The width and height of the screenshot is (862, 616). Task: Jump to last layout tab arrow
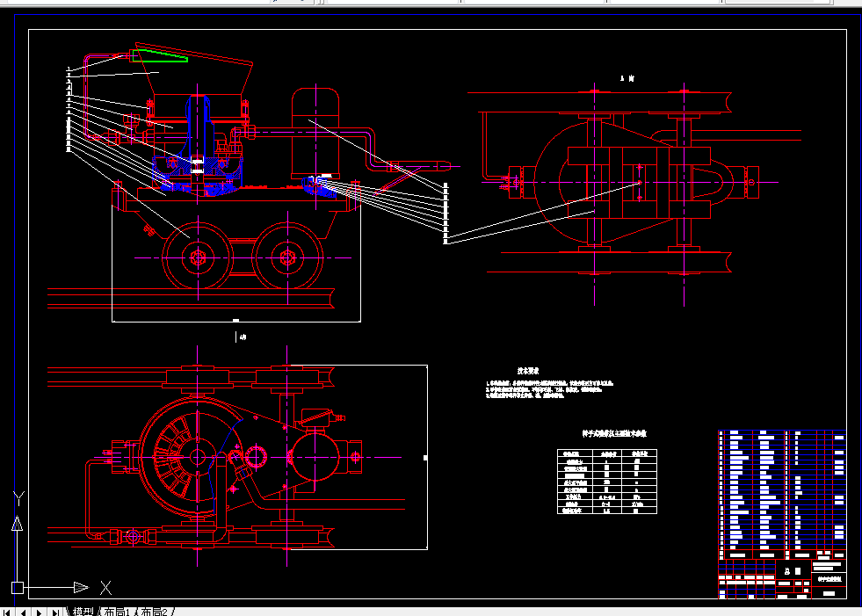[x=55, y=612]
